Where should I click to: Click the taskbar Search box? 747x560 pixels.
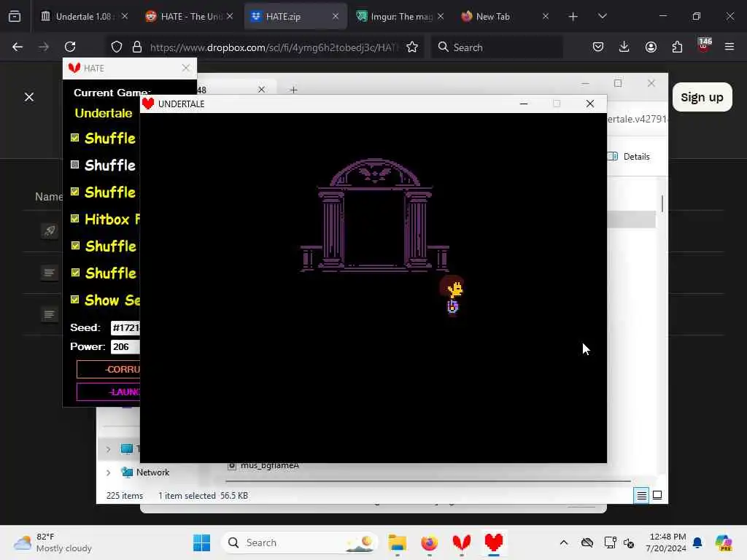[x=300, y=542]
